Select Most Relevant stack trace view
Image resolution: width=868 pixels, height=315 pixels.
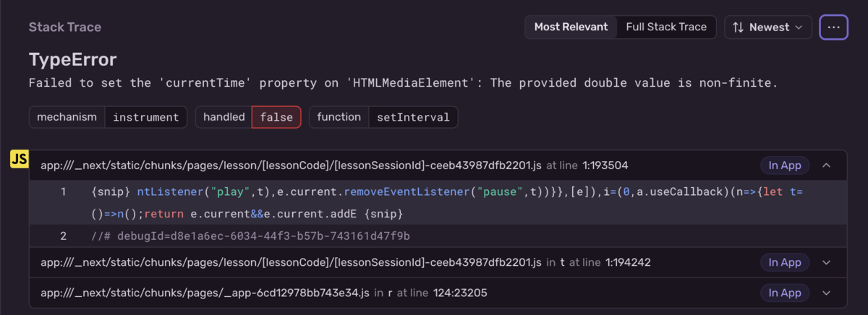[571, 27]
